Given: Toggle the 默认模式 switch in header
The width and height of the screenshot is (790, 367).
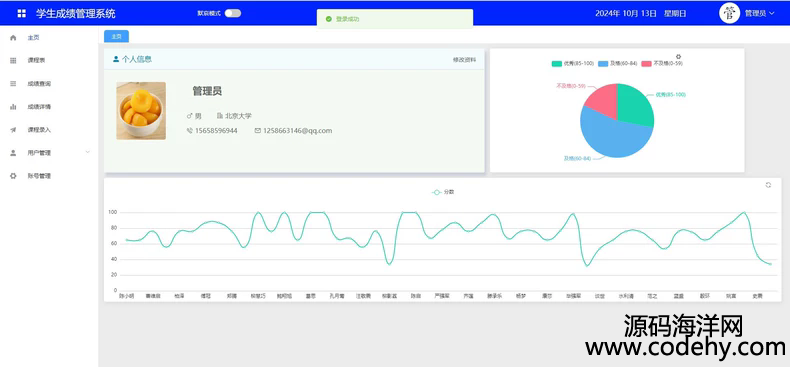Looking at the screenshot, I should coord(233,14).
